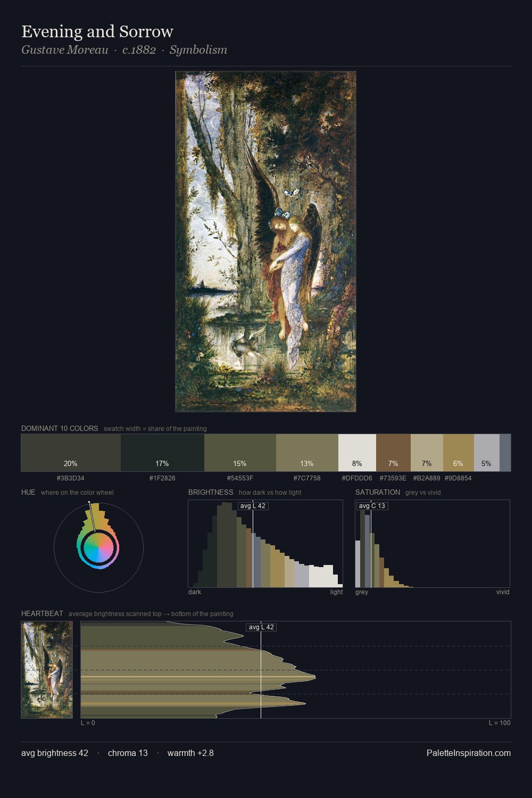Open the PaletteInspiration.com link
Image resolution: width=532 pixels, height=798 pixels.
469,753
